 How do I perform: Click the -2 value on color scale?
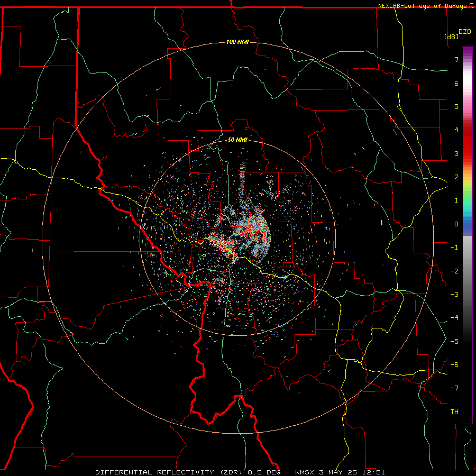[x=454, y=271]
